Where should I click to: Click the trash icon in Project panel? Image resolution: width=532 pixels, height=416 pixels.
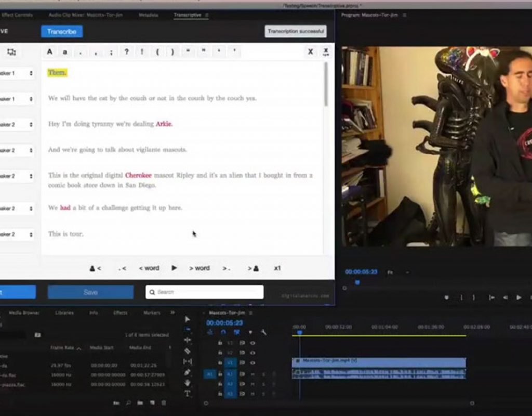[164, 403]
